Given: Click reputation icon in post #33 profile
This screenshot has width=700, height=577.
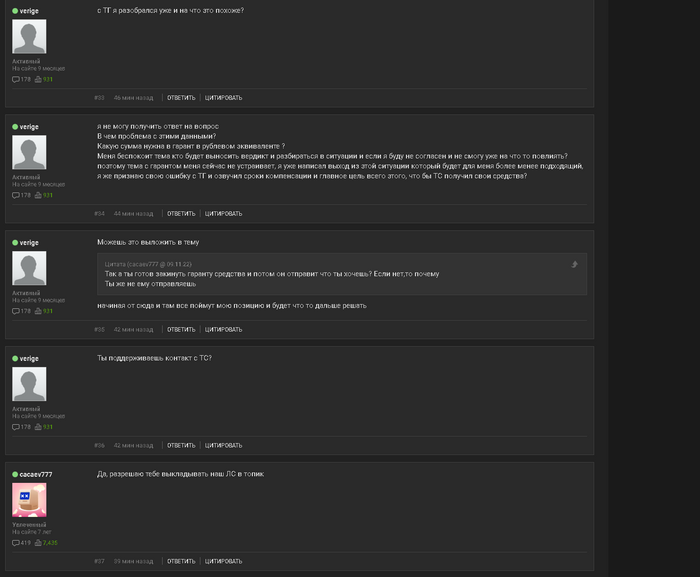Looking at the screenshot, I should click(x=38, y=79).
